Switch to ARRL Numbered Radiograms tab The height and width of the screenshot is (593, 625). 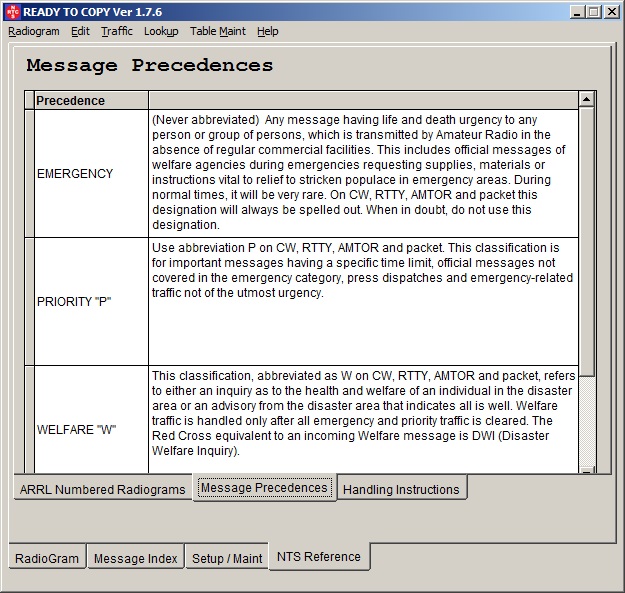click(103, 489)
